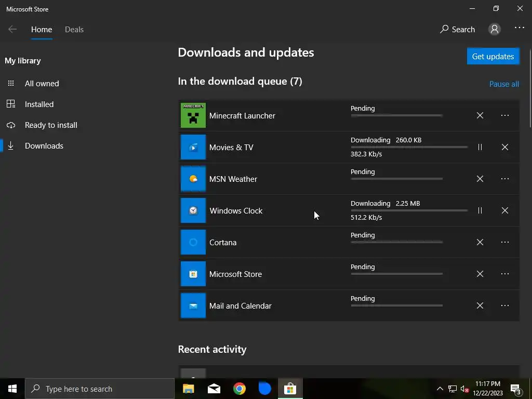
Task: Click the Mail and Calendar app icon
Action: click(x=193, y=305)
